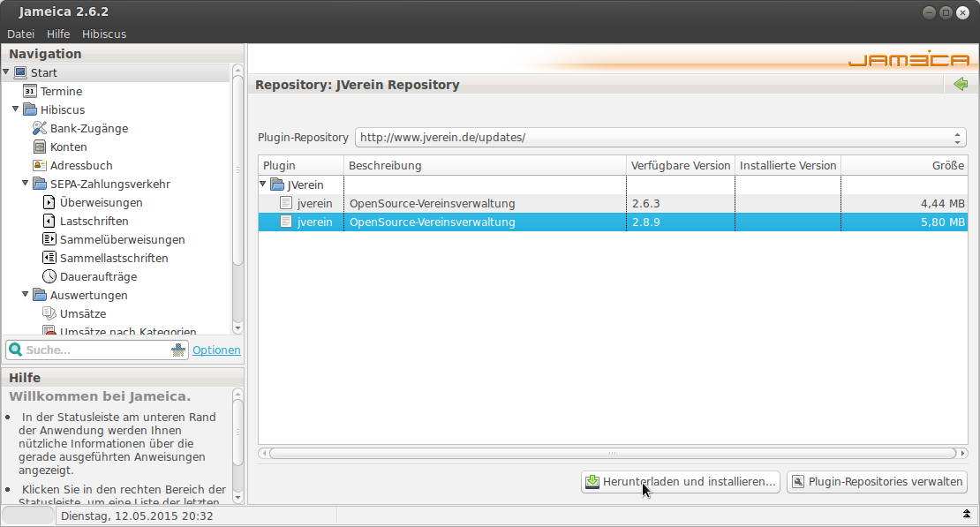Viewport: 980px width, 527px height.
Task: Click the Umsätze icon
Action: pyautogui.click(x=49, y=313)
